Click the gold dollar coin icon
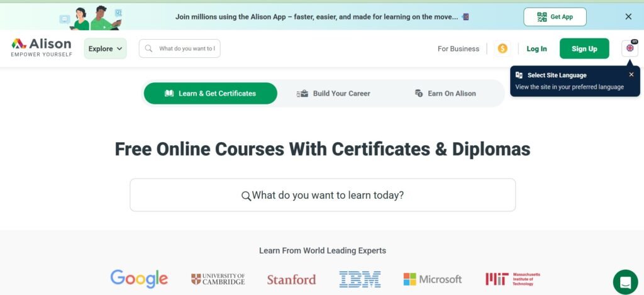This screenshot has height=295, width=644. pyautogui.click(x=502, y=48)
